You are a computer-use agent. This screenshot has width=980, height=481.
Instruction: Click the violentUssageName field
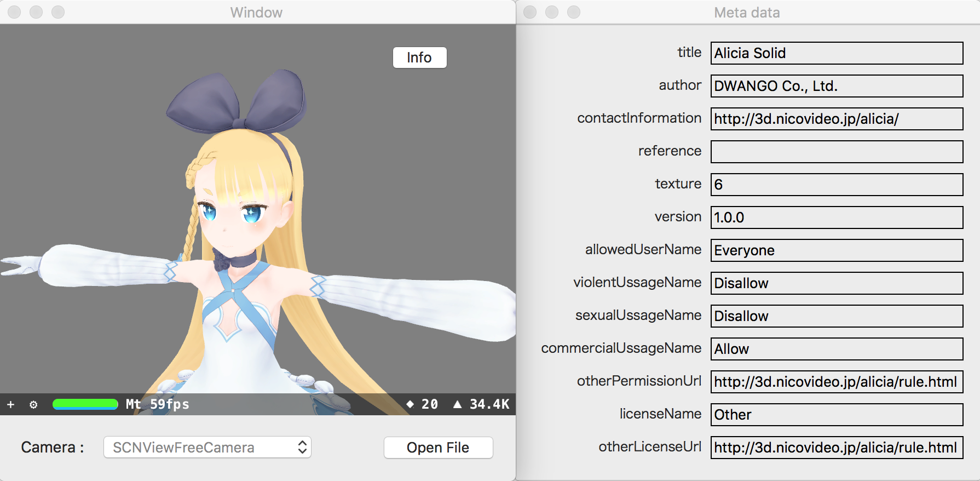pyautogui.click(x=837, y=283)
